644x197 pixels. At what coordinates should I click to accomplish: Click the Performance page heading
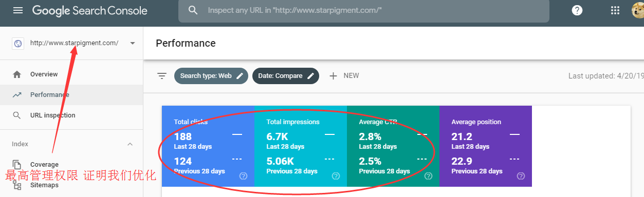pyautogui.click(x=186, y=43)
